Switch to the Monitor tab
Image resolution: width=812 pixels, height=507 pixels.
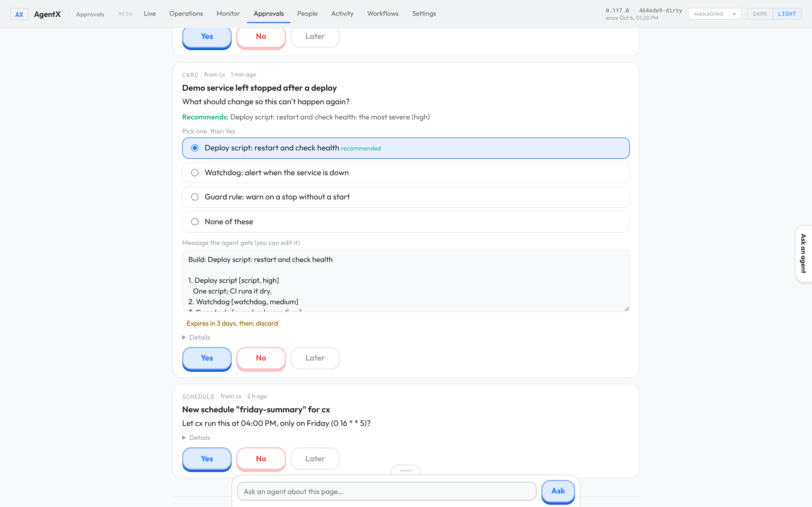coord(228,14)
